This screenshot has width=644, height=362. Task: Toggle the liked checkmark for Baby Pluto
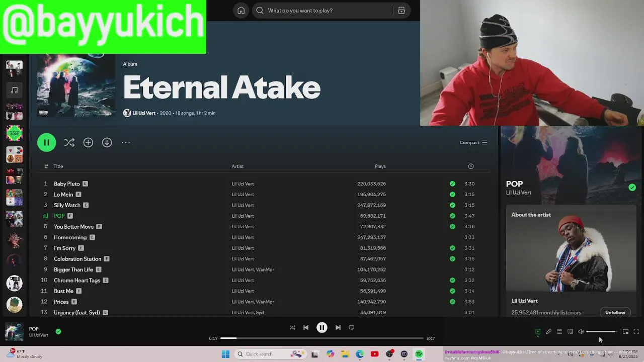[452, 184]
